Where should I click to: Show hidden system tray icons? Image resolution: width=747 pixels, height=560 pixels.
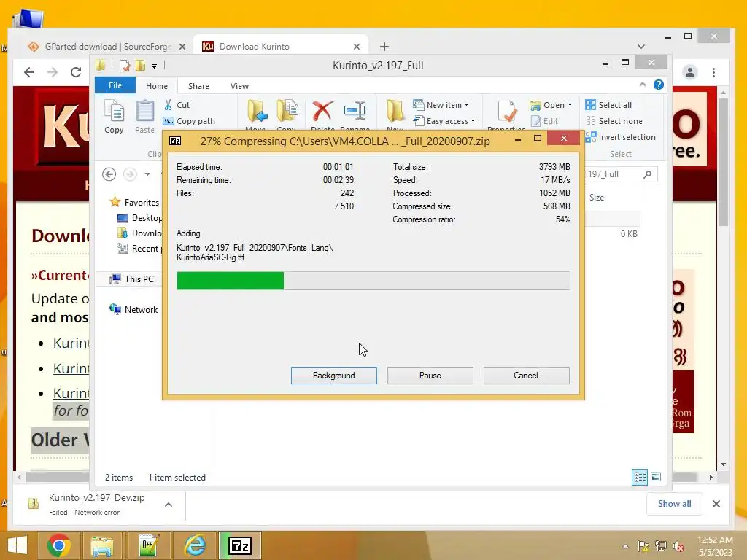click(x=625, y=547)
